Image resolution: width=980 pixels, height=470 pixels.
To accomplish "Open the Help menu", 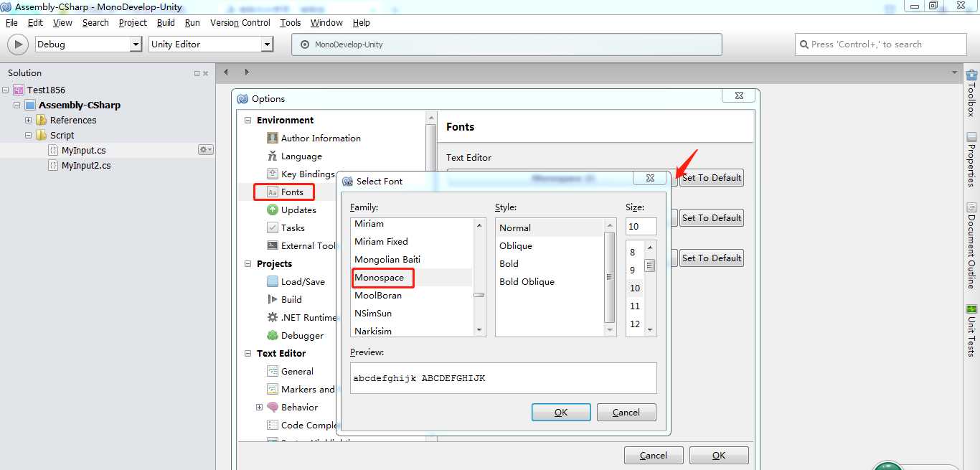I will 362,22.
